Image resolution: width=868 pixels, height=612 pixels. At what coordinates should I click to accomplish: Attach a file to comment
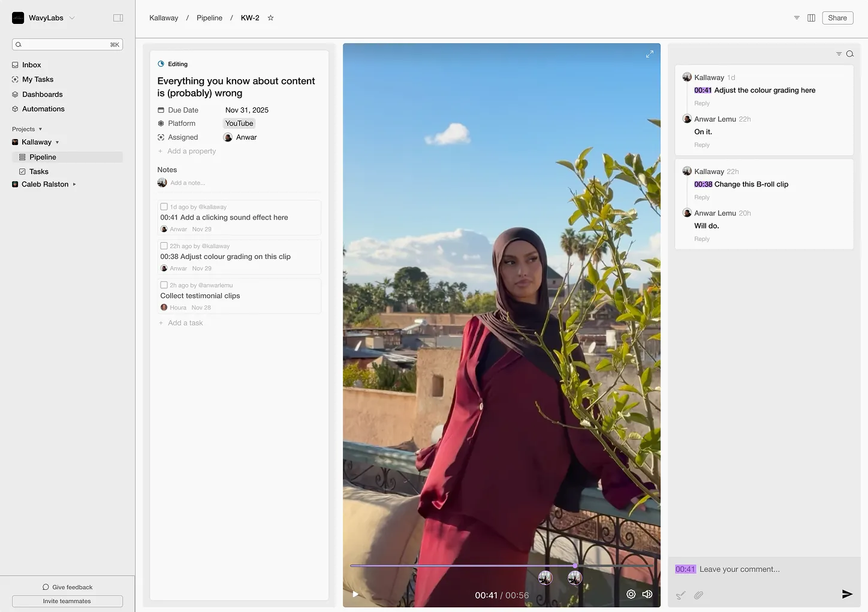(698, 595)
